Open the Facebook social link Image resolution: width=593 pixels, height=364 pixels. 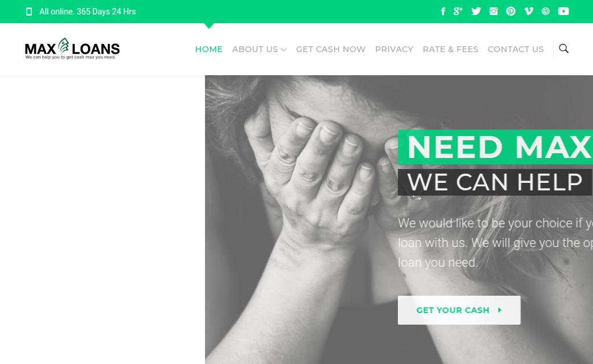tap(443, 12)
